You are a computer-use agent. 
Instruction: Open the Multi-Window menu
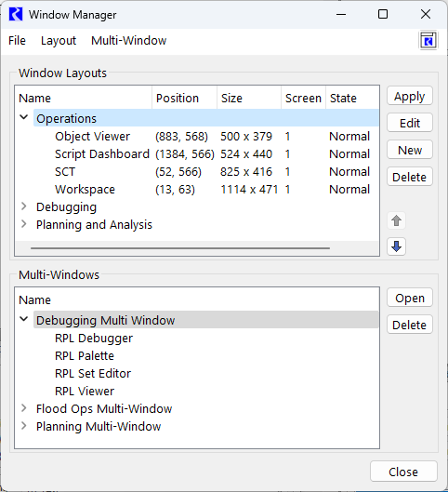(128, 41)
